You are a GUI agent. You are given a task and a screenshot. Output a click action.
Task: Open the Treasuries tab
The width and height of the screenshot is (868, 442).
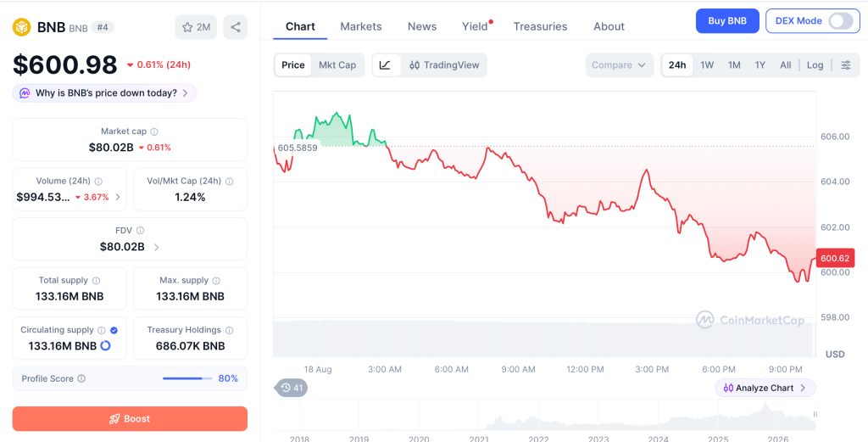(x=540, y=26)
